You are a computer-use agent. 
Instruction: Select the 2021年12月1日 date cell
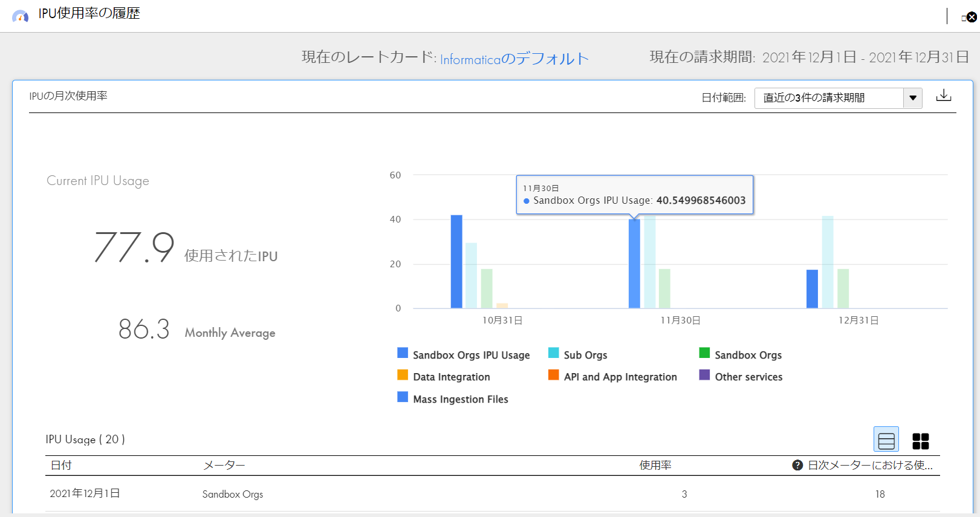click(85, 493)
